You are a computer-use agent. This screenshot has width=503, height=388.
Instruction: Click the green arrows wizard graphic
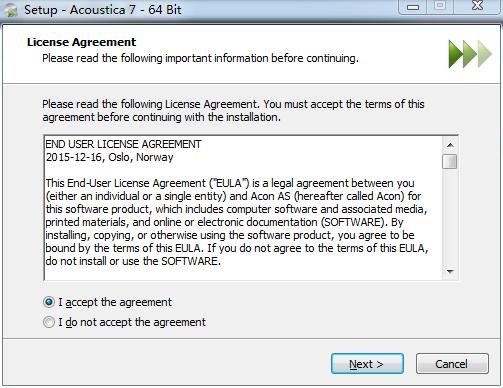point(470,54)
